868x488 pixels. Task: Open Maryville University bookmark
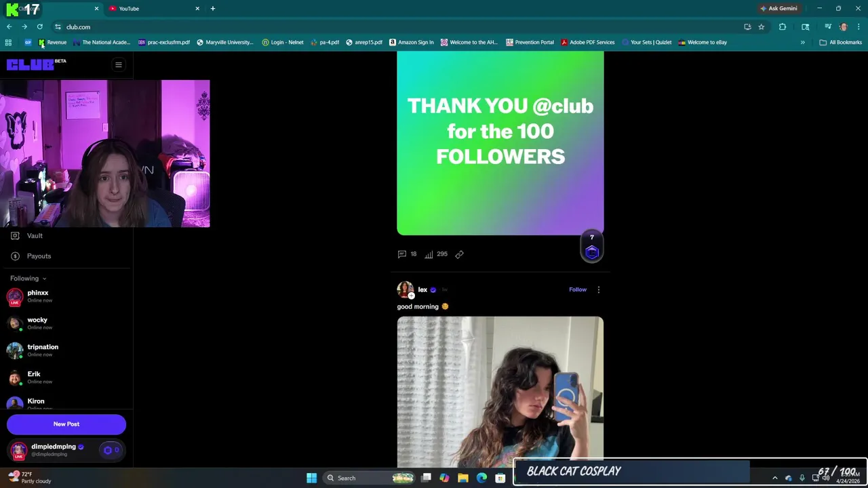coord(224,43)
